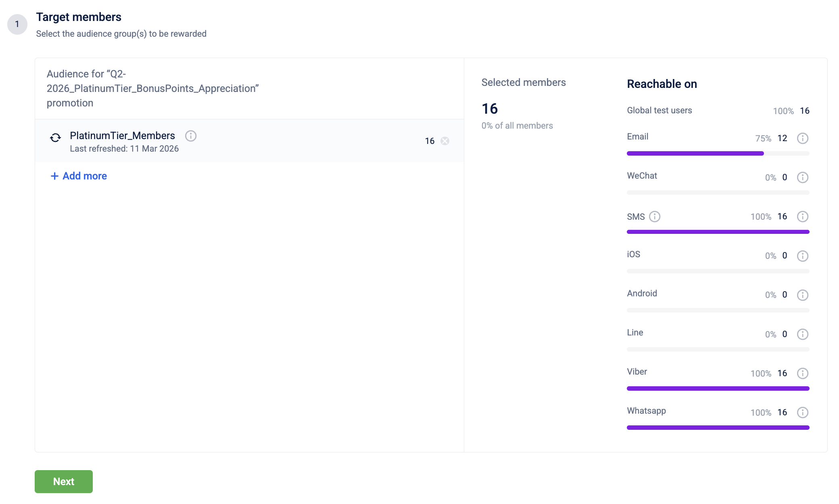Open info icon next to PlatinumTier_Members name
839x504 pixels.
click(x=191, y=136)
